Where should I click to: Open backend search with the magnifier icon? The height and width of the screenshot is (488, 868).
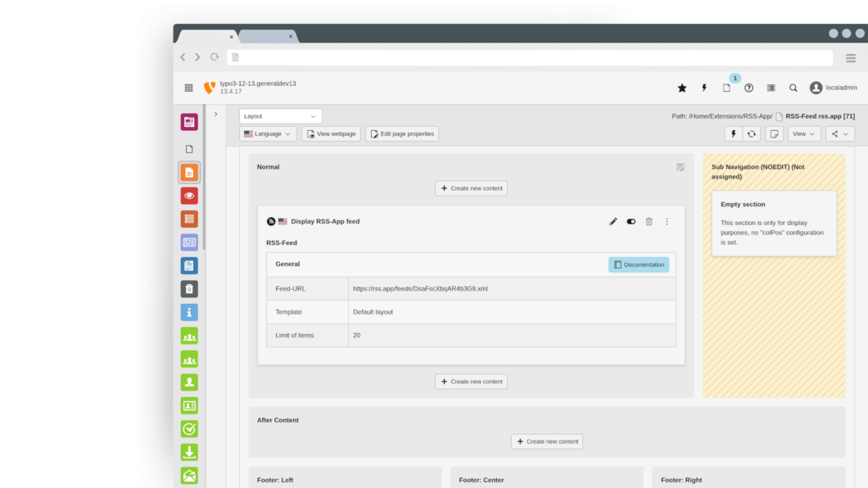pos(792,88)
